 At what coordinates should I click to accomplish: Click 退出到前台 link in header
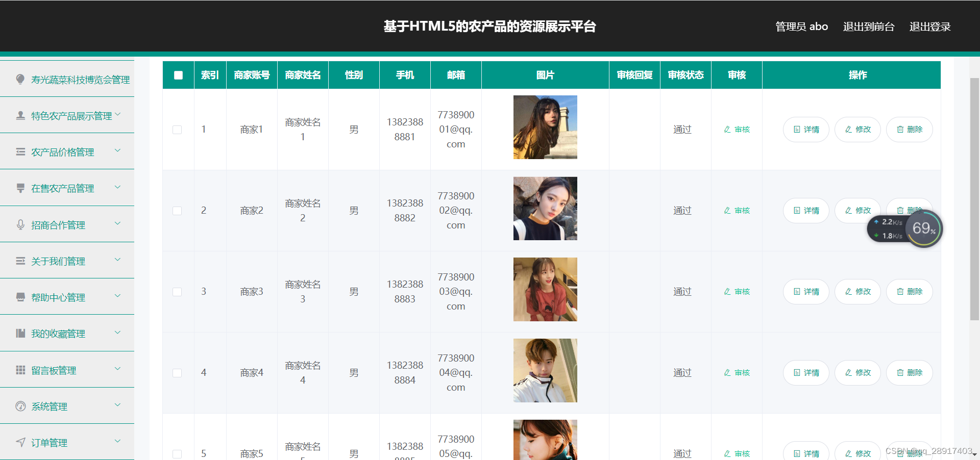[x=869, y=27]
